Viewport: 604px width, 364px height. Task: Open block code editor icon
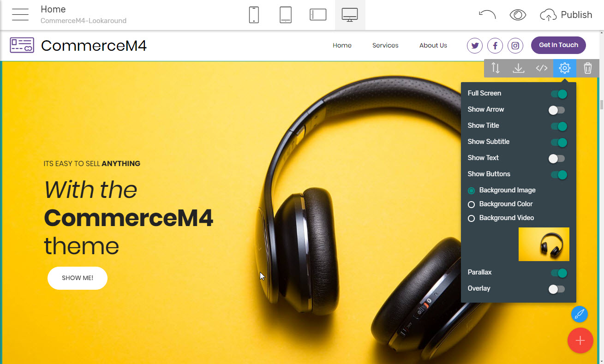pos(542,68)
